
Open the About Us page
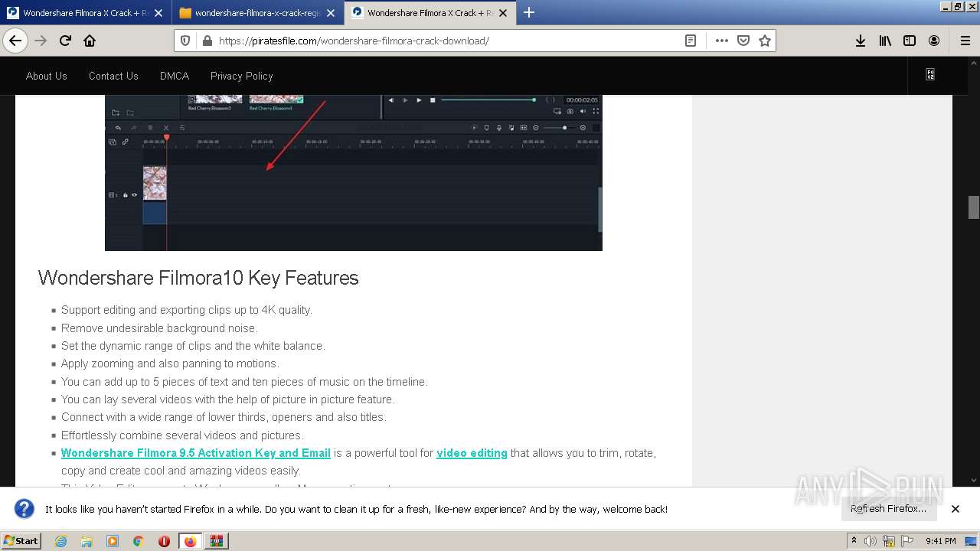pyautogui.click(x=46, y=76)
